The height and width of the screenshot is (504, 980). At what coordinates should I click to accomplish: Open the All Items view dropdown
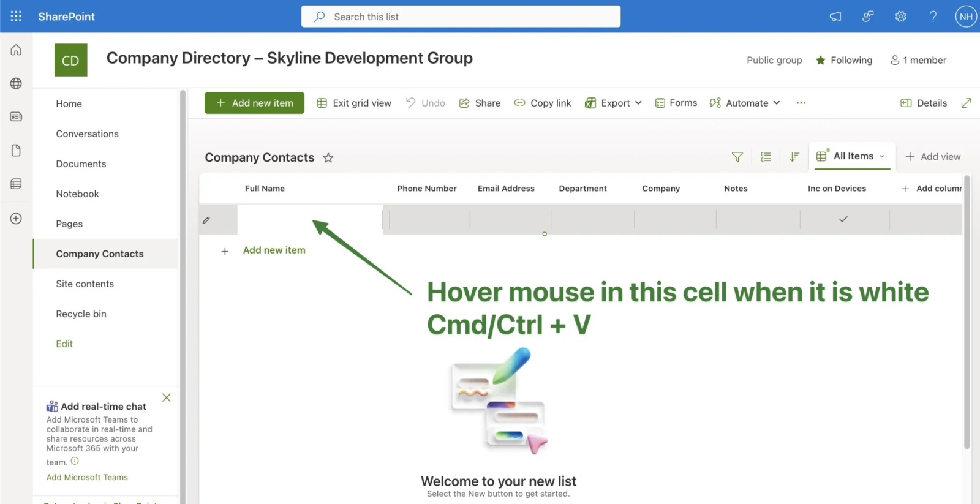click(852, 156)
